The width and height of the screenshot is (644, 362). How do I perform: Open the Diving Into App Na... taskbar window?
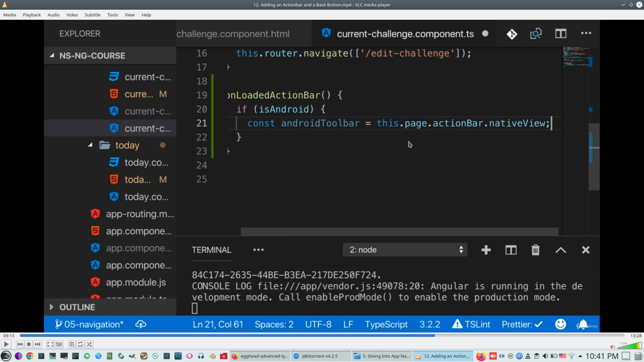[382, 356]
